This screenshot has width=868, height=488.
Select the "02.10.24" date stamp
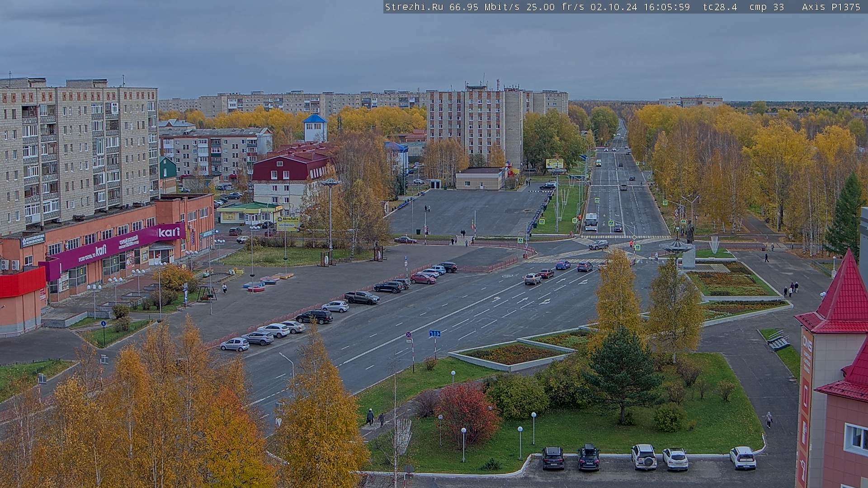[x=614, y=7]
